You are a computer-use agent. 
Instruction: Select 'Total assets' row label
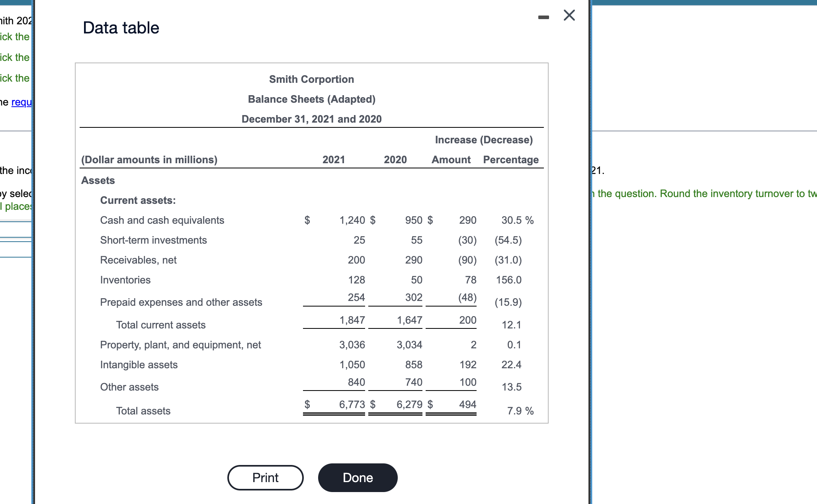tap(143, 411)
